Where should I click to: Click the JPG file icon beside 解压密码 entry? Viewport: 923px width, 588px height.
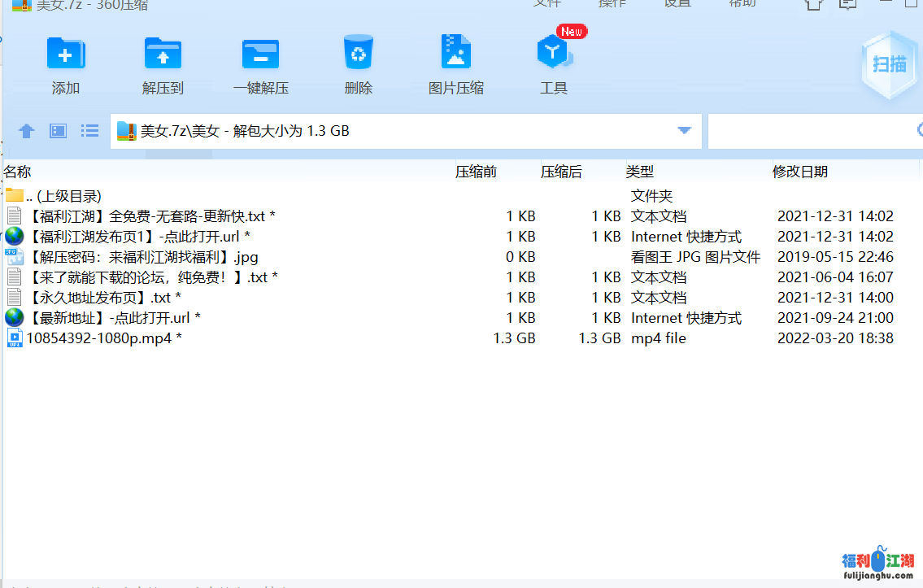point(15,256)
